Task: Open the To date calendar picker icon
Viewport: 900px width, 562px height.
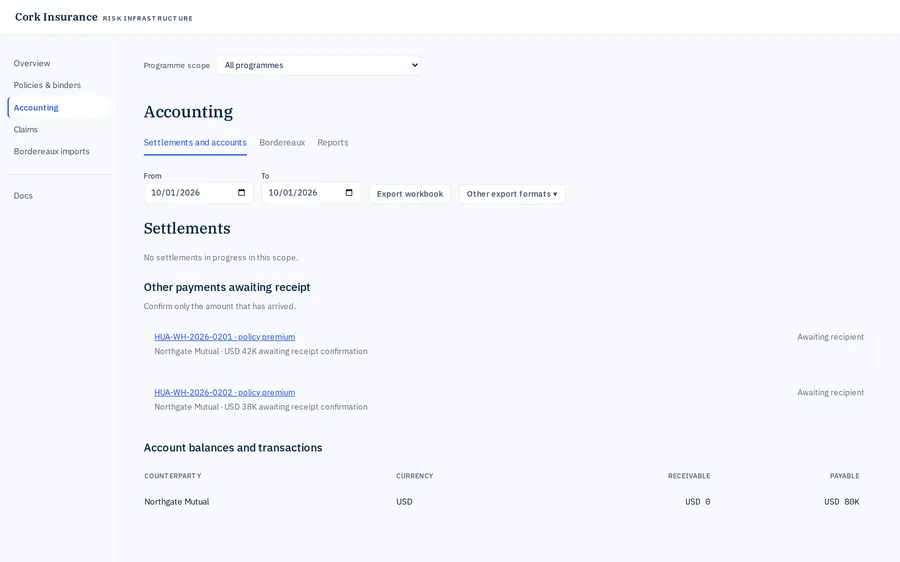Action: (349, 193)
